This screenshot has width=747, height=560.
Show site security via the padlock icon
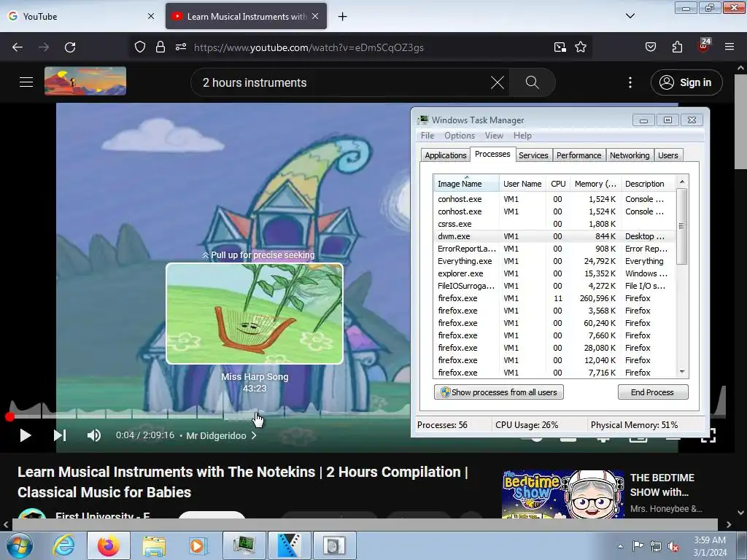(160, 47)
